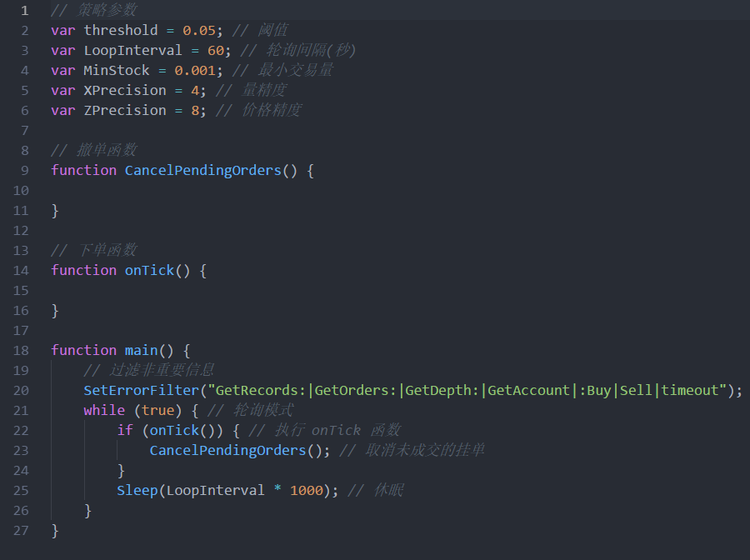Click the true keyword in the while condition
This screenshot has height=560, width=750.
[x=157, y=411]
